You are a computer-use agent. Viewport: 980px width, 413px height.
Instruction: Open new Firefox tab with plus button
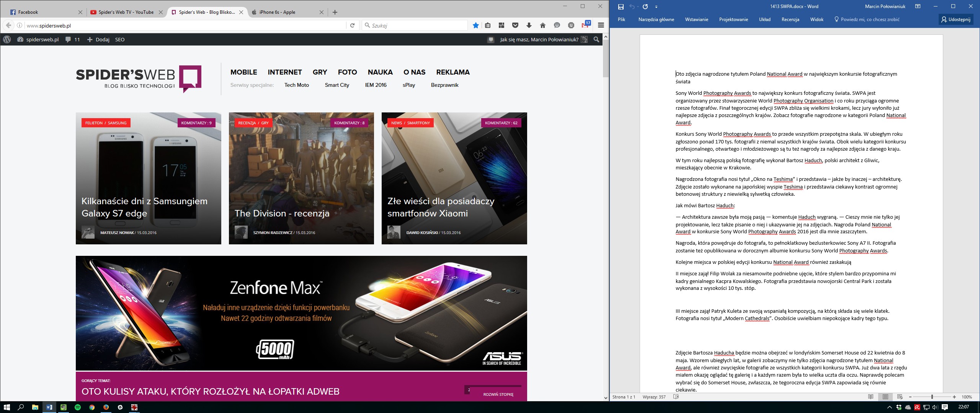(x=335, y=12)
